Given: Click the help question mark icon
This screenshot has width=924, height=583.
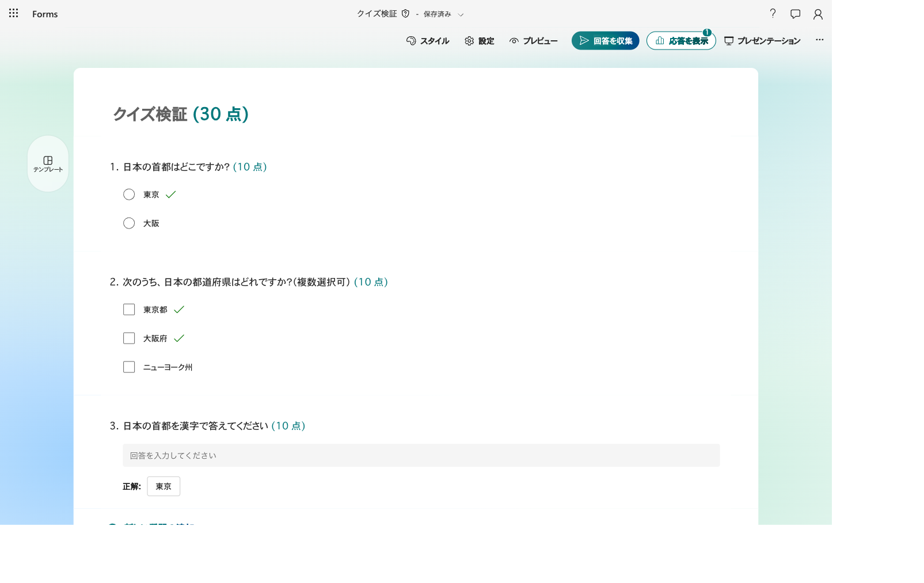Looking at the screenshot, I should point(773,14).
